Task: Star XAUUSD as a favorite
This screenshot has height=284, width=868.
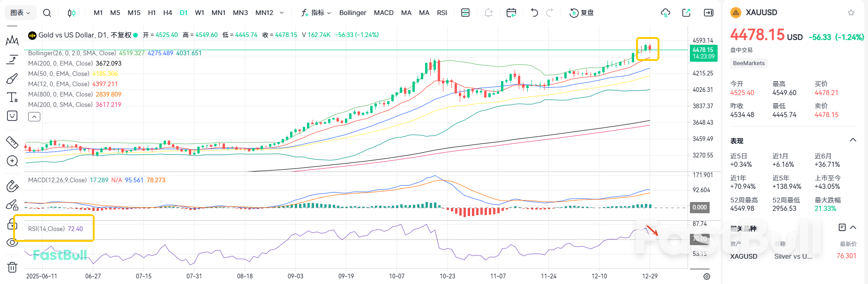Action: 851,13
